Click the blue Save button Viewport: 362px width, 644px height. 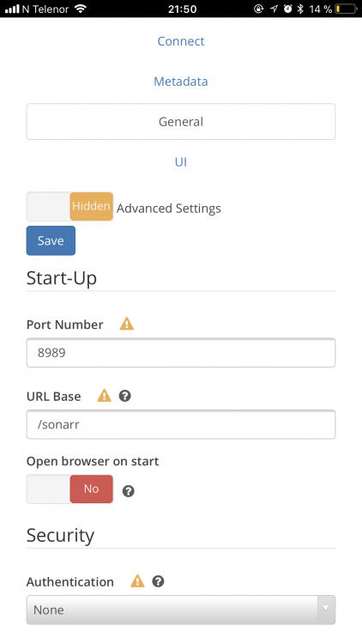(x=51, y=240)
